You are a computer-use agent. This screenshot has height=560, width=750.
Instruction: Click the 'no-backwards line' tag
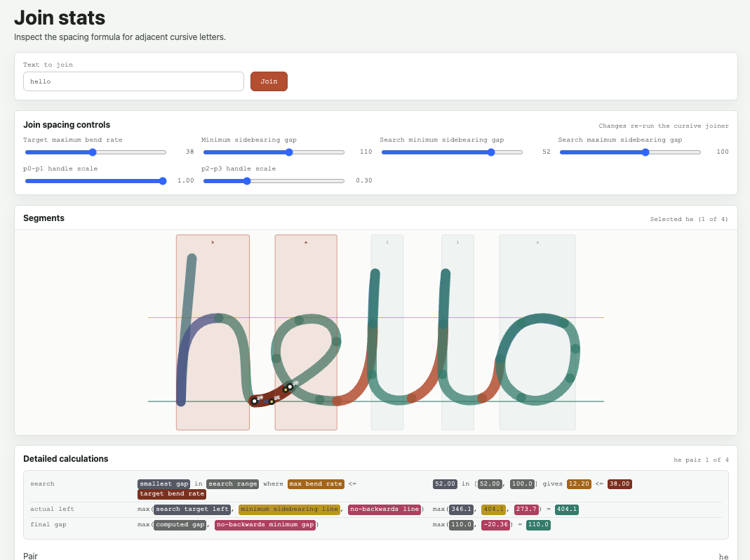(x=384, y=509)
